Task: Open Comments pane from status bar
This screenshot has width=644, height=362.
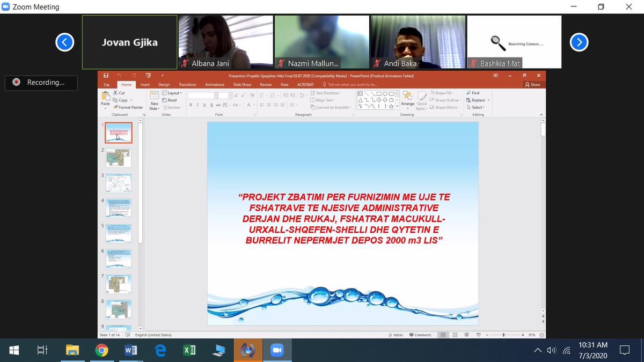Action: 420,335
